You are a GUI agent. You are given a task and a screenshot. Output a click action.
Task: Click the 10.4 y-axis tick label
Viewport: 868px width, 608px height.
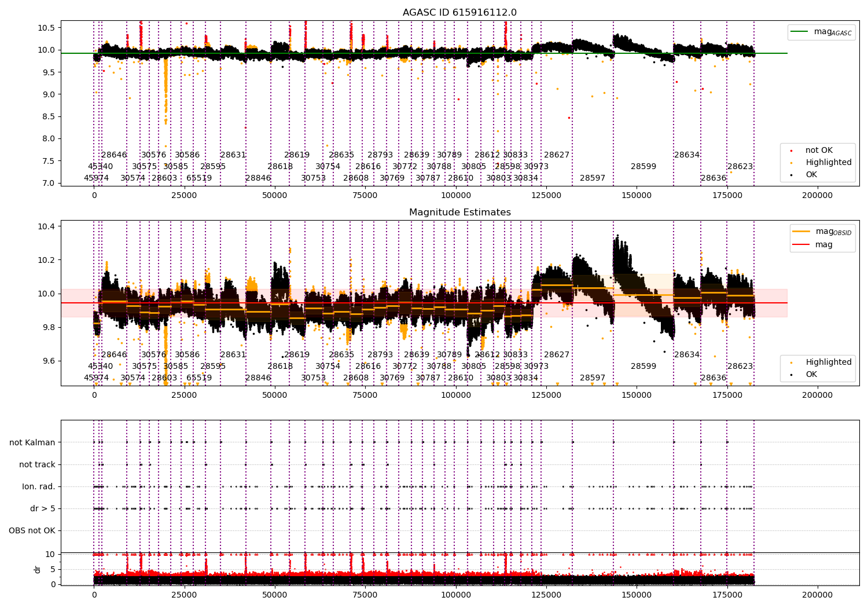click(x=47, y=226)
